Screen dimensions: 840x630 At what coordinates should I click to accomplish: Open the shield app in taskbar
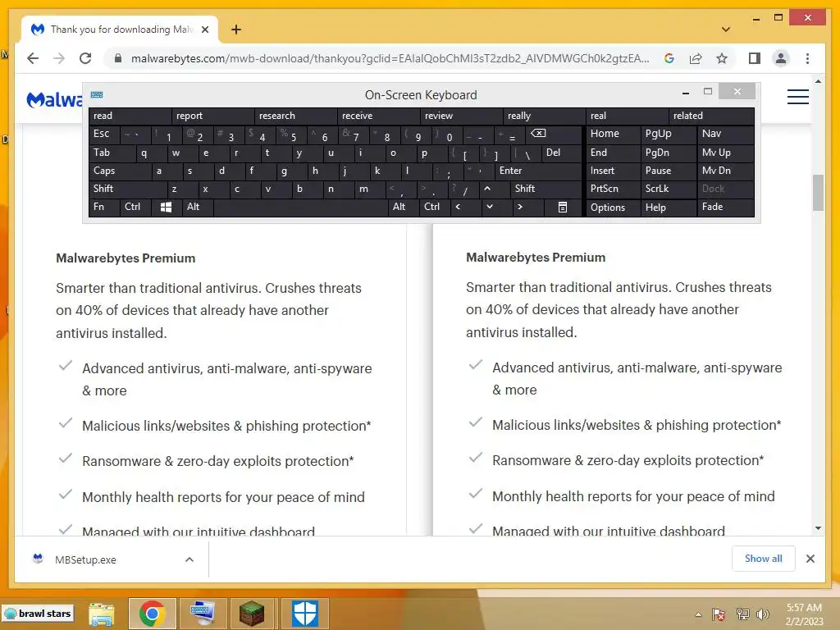coord(305,614)
